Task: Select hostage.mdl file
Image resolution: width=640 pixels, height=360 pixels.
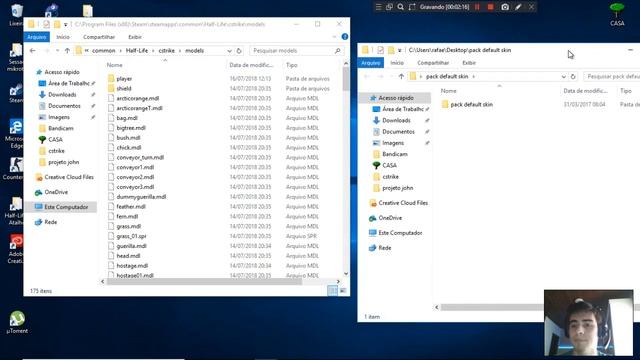Action: click(132, 265)
